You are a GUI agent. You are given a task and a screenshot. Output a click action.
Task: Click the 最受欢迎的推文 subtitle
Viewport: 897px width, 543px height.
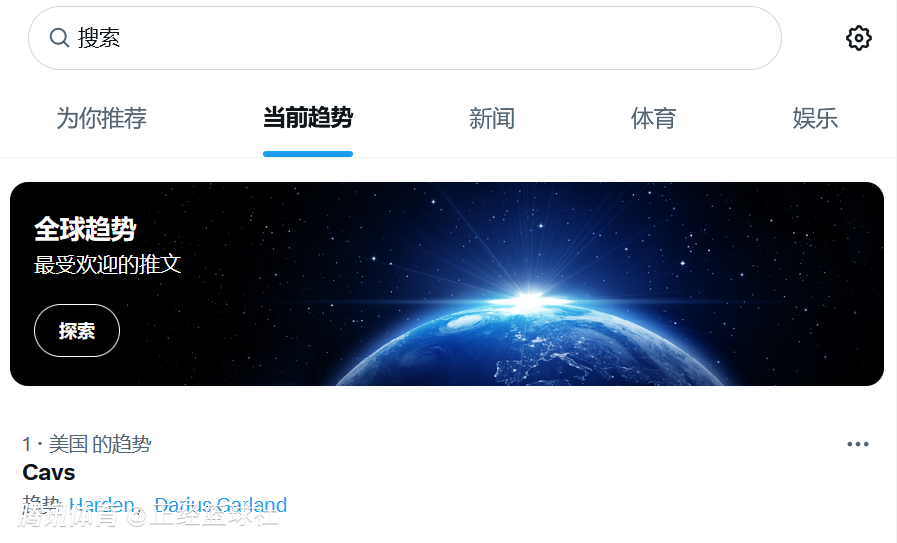[108, 264]
